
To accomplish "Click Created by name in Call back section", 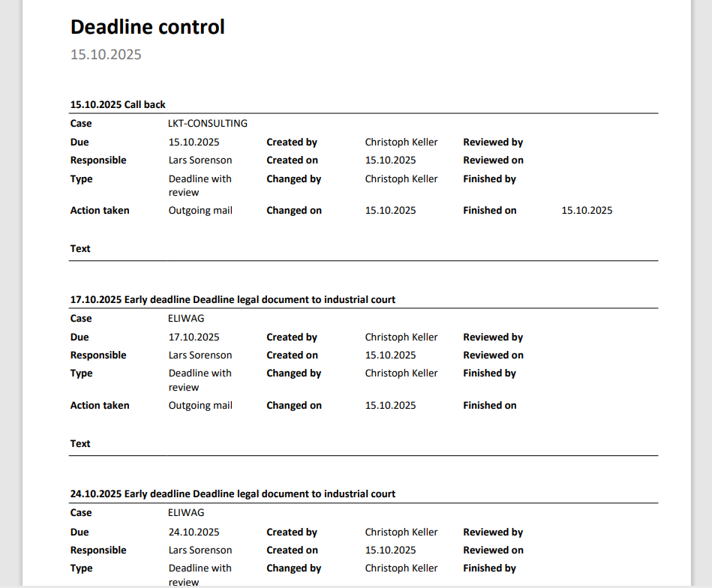I will (401, 142).
